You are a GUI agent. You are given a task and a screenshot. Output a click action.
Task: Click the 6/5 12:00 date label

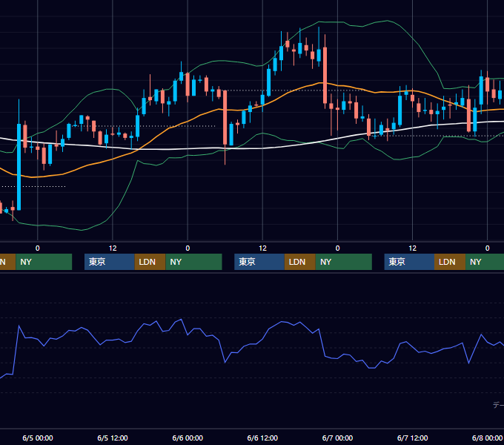tap(113, 438)
